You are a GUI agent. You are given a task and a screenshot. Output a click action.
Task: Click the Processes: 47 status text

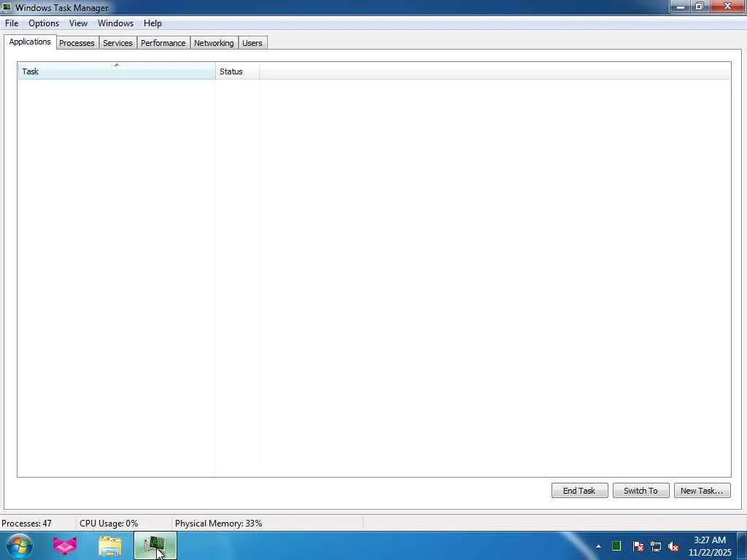click(x=27, y=524)
